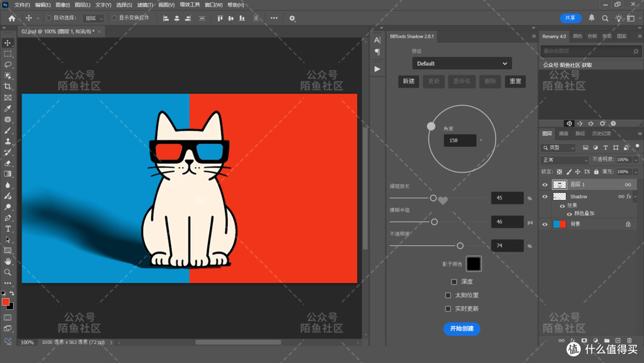Enable the 自动选择 checkbox
The image size is (644, 363).
(x=49, y=18)
